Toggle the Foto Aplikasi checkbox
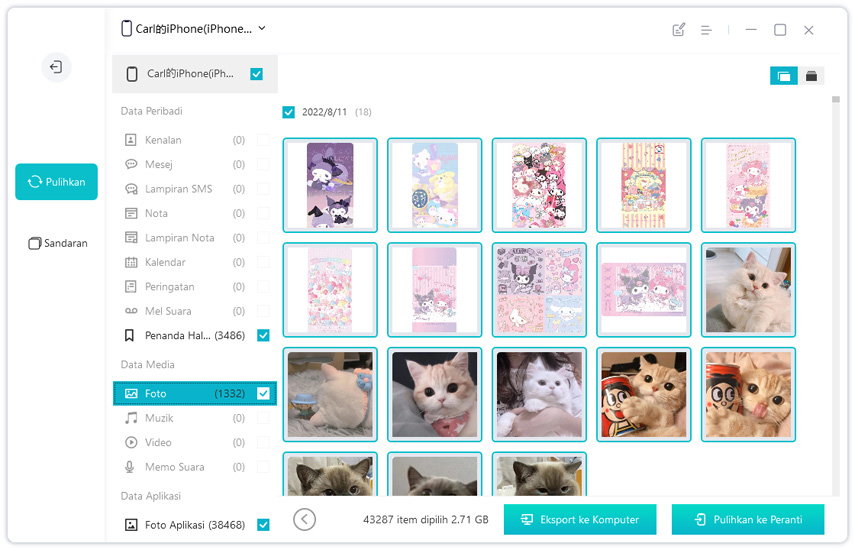 point(263,525)
